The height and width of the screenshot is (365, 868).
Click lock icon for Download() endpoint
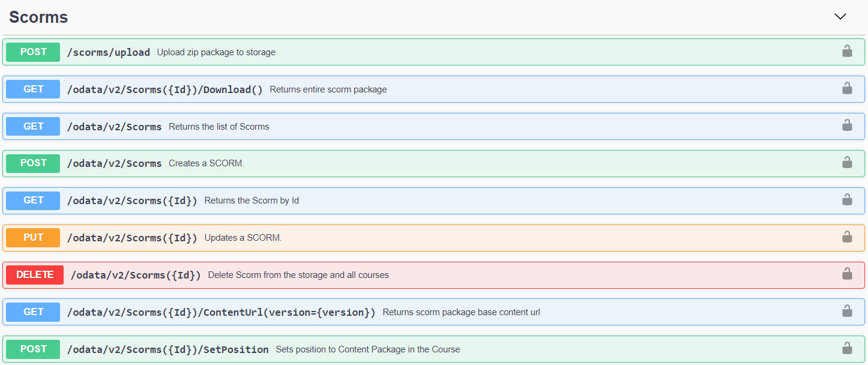[847, 89]
